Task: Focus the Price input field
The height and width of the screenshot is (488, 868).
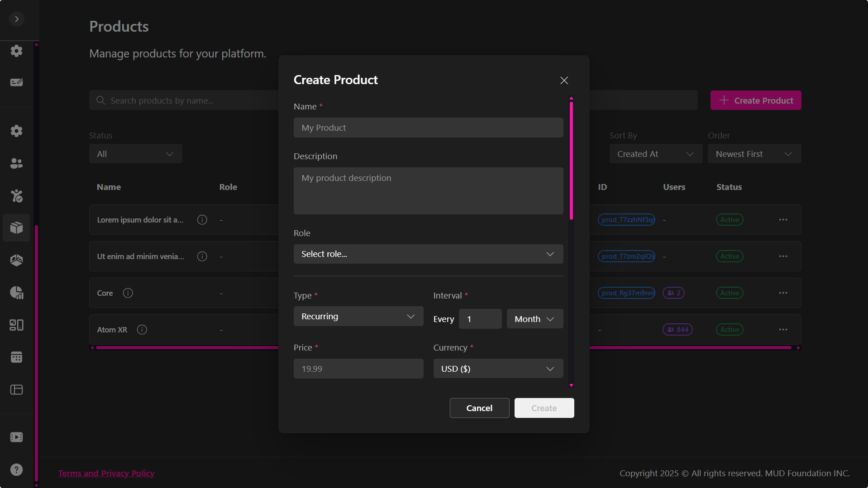Action: (358, 369)
